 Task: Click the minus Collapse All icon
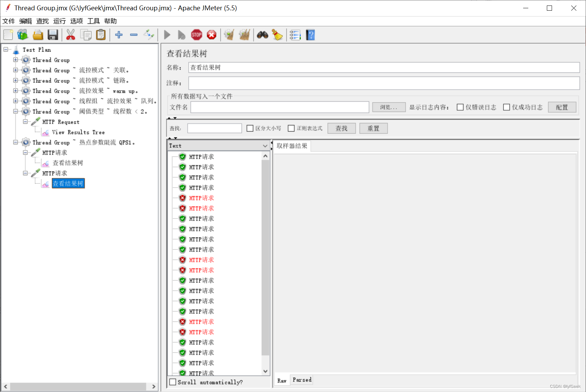coord(134,35)
